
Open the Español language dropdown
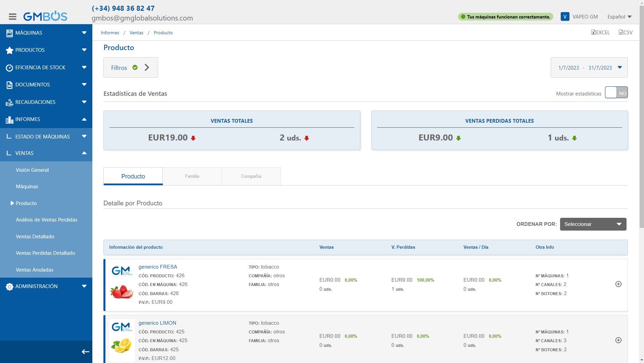tap(619, 17)
